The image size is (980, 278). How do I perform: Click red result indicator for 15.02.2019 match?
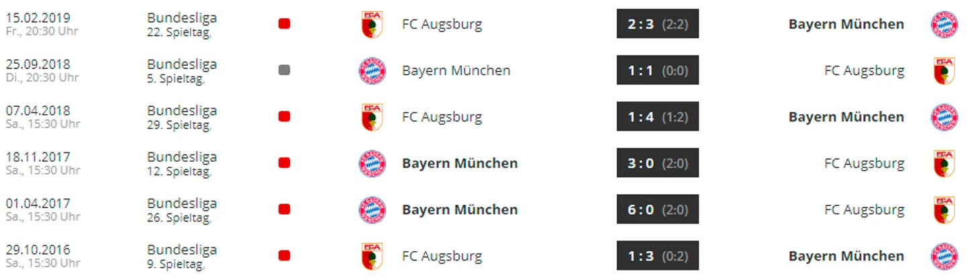click(x=284, y=24)
